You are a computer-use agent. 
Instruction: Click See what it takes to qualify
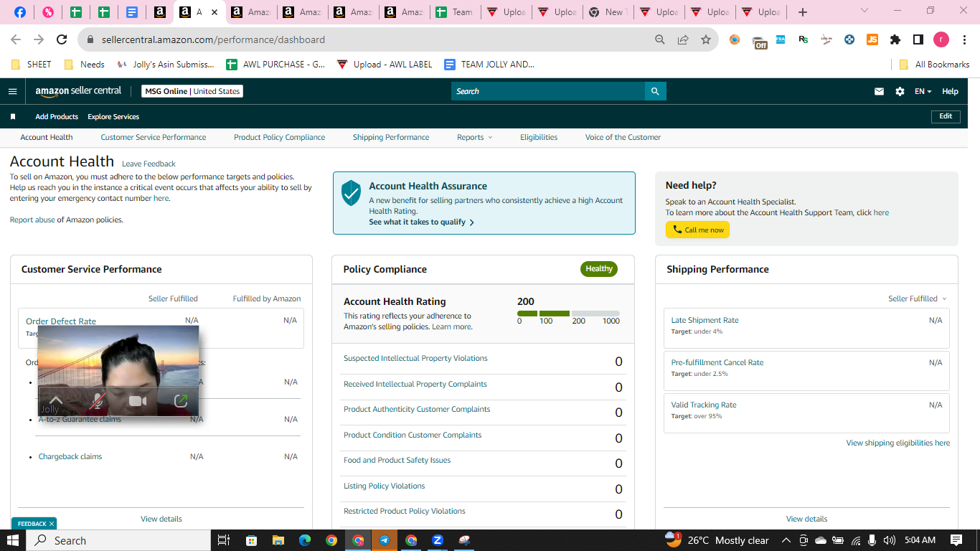[x=422, y=222]
